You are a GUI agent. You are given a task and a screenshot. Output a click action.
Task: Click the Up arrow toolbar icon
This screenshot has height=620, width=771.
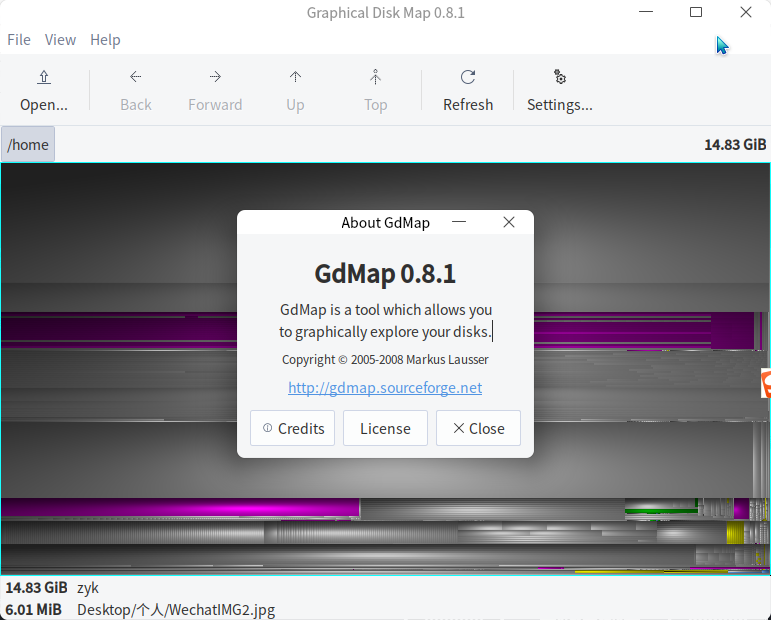(295, 77)
